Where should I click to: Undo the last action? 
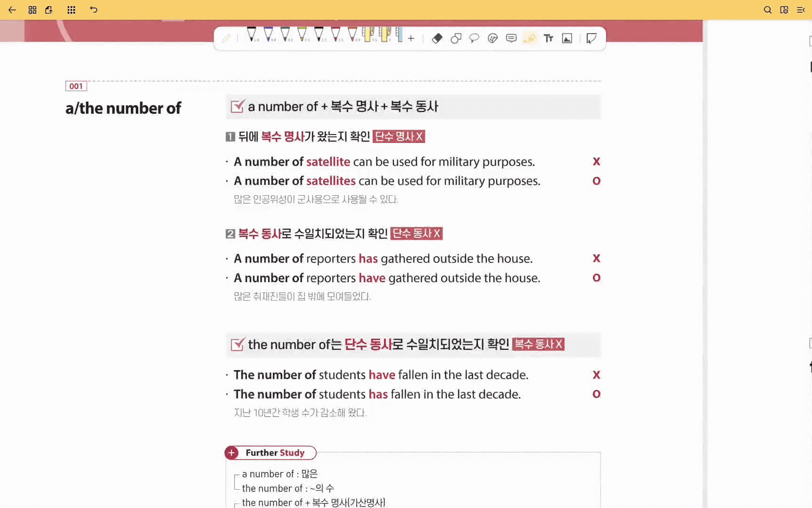click(94, 10)
